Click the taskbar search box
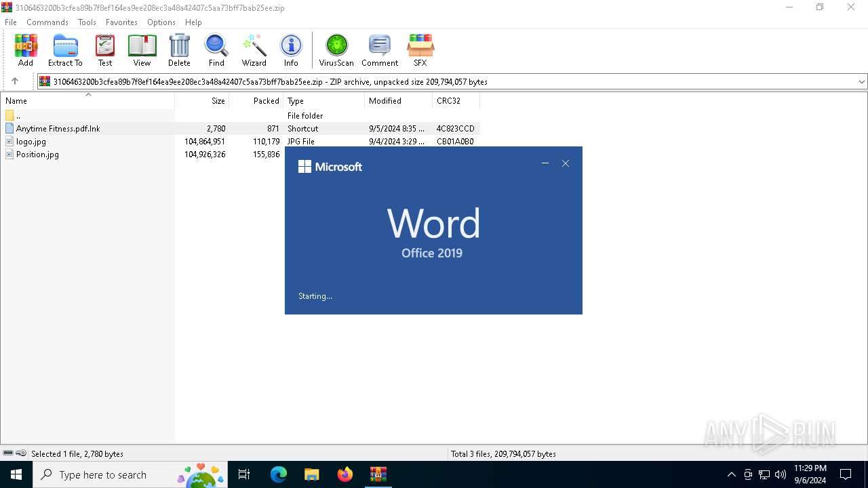Viewport: 868px width, 488px height. [x=130, y=474]
